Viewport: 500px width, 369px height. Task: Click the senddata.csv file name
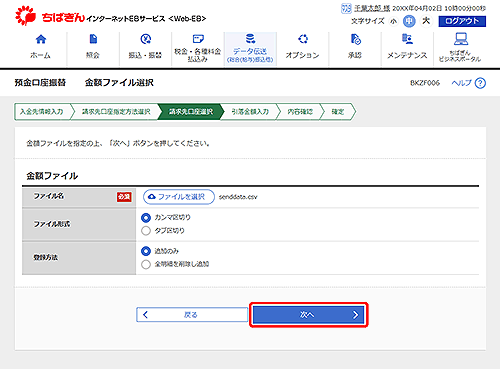(238, 197)
